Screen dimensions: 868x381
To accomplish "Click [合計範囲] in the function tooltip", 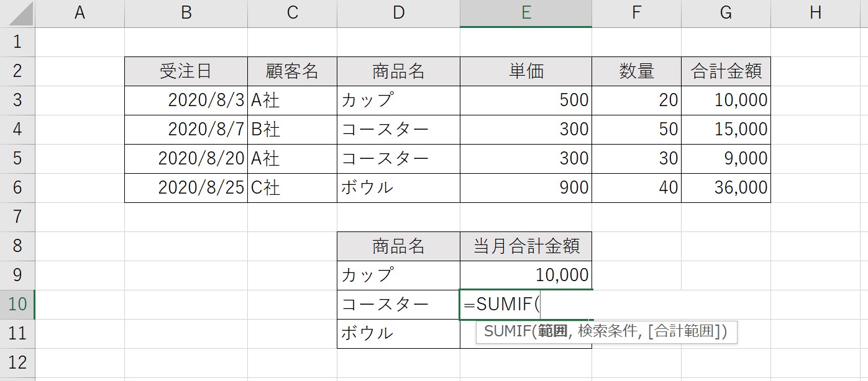I will click(x=683, y=332).
